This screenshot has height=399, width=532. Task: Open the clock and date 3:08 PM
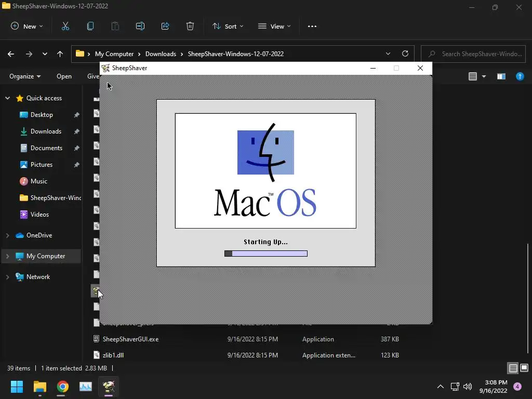[x=493, y=387]
